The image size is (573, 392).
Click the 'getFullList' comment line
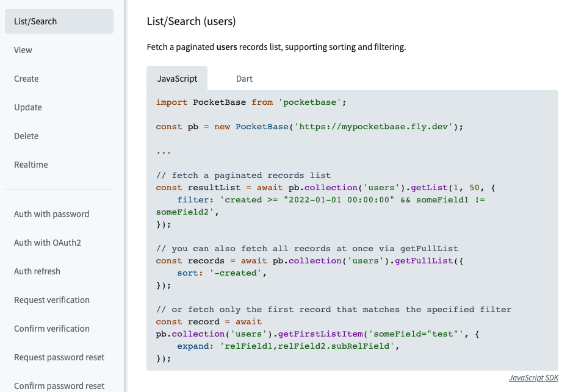[x=307, y=249]
